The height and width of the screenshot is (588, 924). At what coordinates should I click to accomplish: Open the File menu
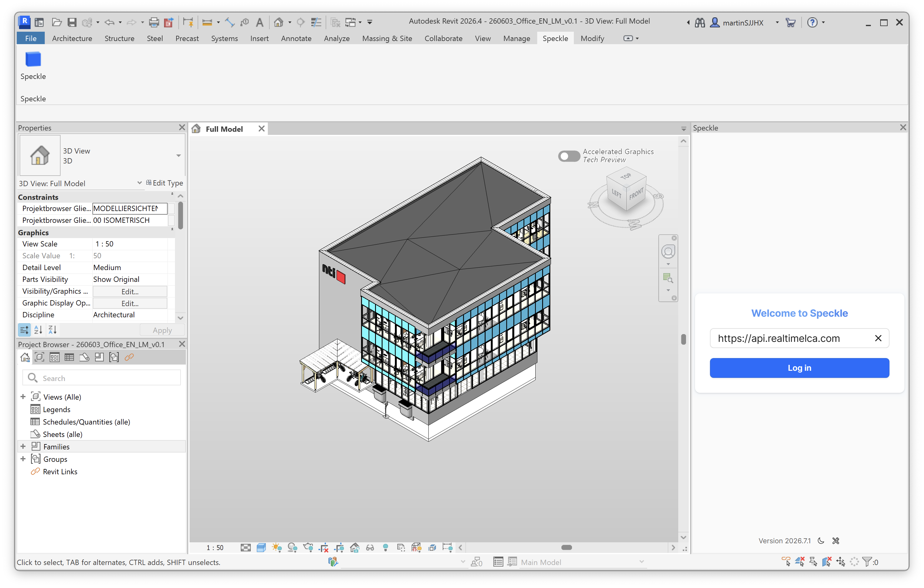(x=31, y=38)
